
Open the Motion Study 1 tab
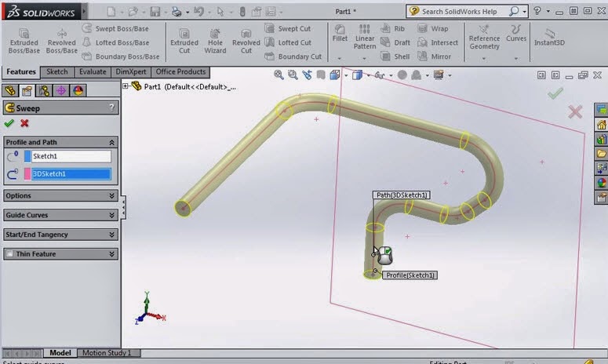coord(107,353)
